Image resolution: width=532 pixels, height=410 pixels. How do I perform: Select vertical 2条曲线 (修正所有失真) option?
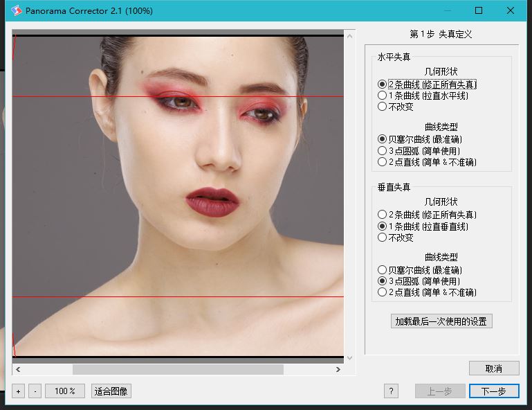coord(427,215)
